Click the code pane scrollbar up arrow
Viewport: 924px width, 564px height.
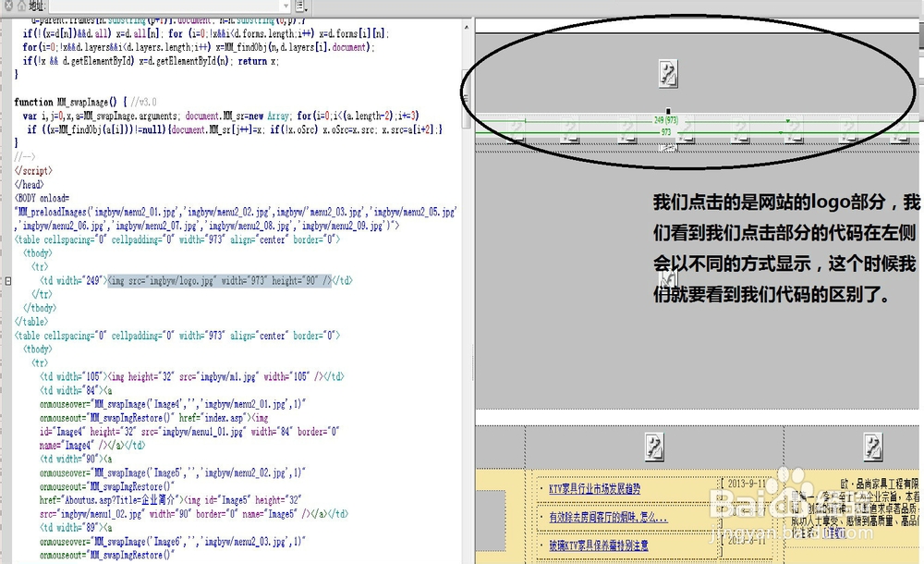click(x=466, y=27)
